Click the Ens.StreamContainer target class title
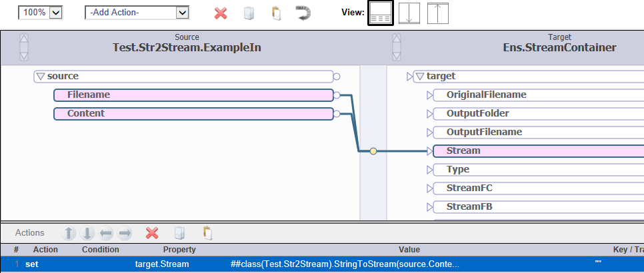The image size is (644, 273). point(560,48)
